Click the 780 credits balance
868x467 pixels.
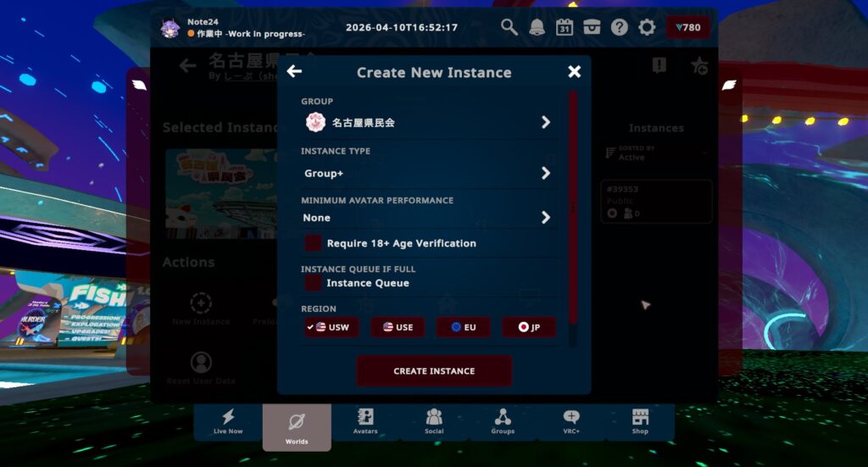coord(687,27)
